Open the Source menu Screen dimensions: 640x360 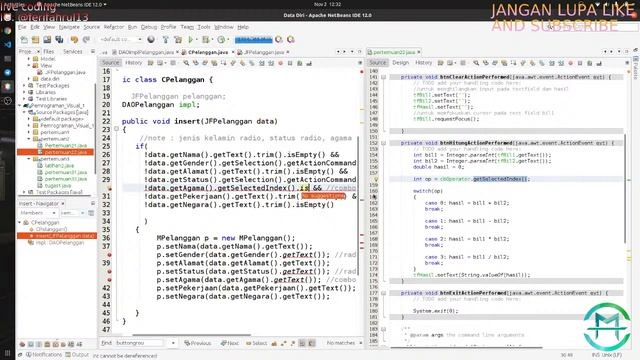pyautogui.click(x=91, y=27)
